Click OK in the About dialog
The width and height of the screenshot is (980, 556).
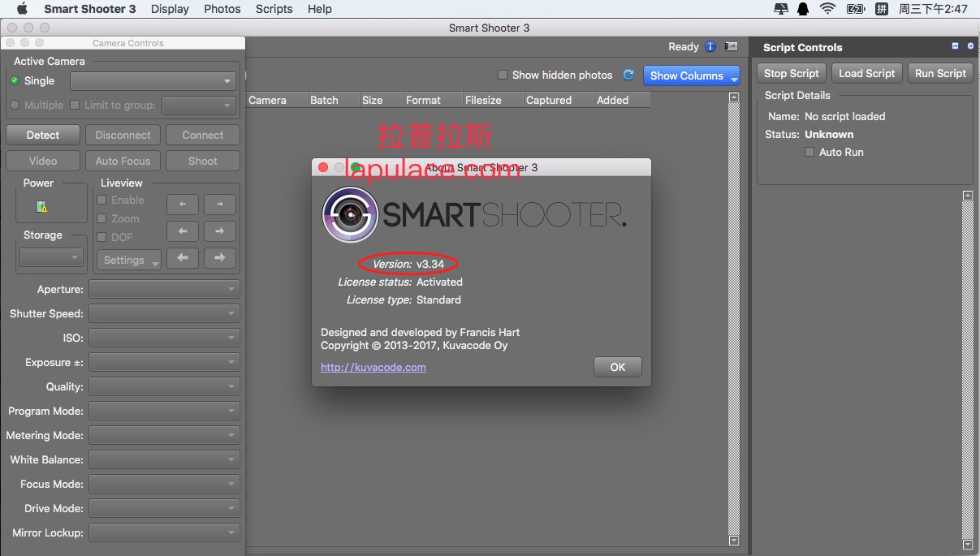click(618, 367)
